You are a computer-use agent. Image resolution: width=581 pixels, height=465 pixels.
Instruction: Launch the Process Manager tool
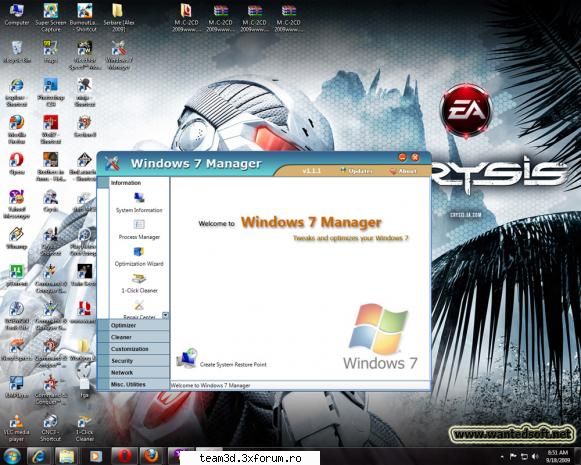click(x=139, y=229)
